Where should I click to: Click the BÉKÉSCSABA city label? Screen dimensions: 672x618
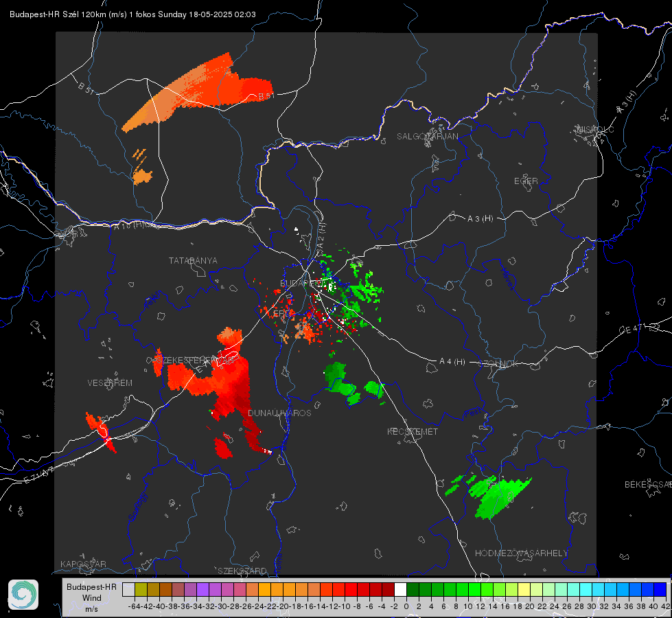tap(648, 484)
